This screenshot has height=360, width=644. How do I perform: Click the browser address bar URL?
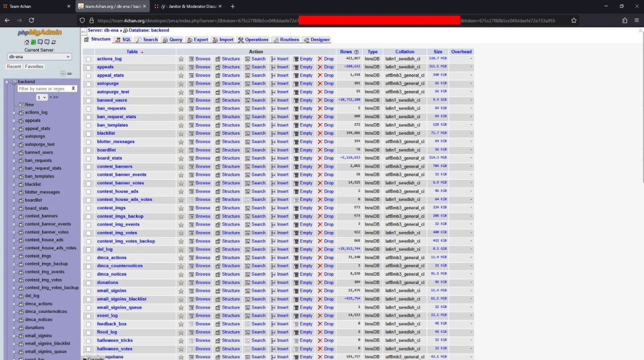pos(326,21)
